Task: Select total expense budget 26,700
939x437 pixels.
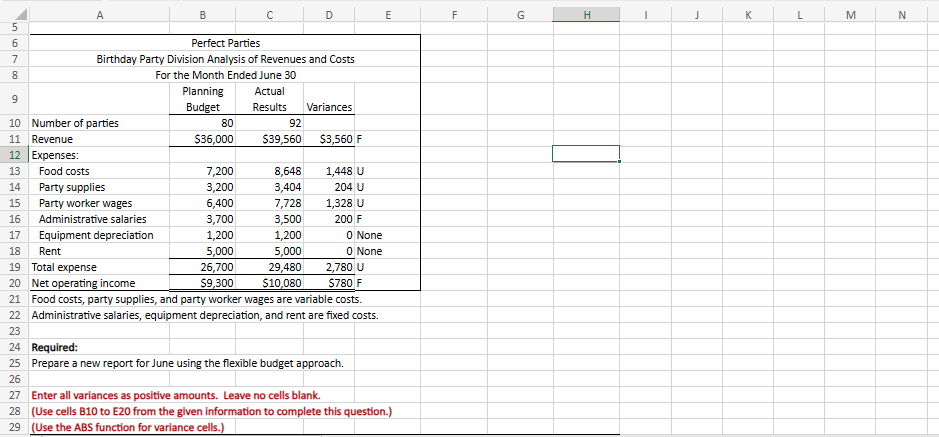Action: (202, 267)
